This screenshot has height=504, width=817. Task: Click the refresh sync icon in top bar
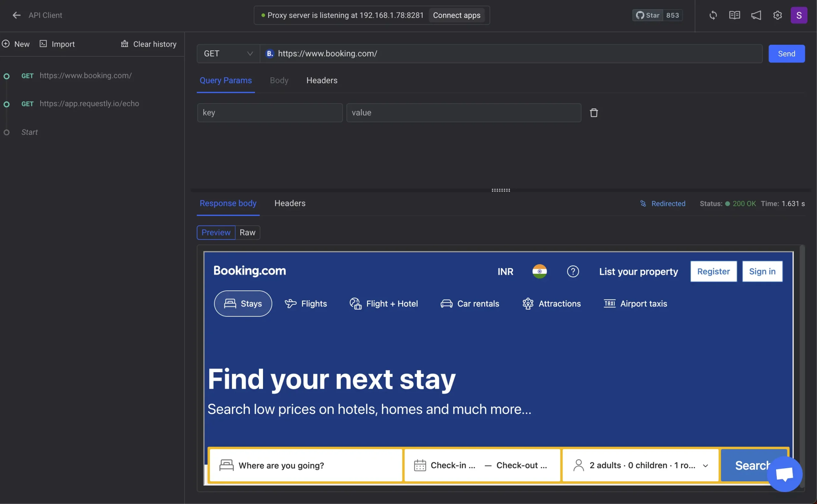pos(713,15)
